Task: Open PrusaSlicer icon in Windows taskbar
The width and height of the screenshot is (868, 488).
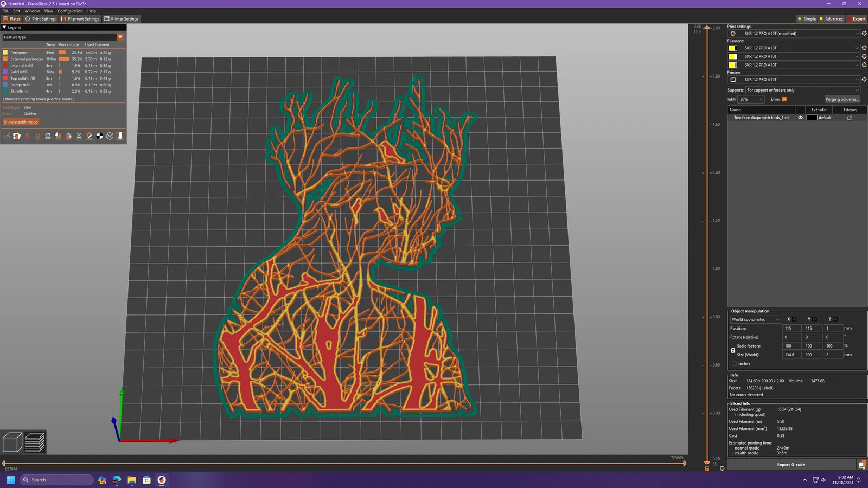Action: 162,480
